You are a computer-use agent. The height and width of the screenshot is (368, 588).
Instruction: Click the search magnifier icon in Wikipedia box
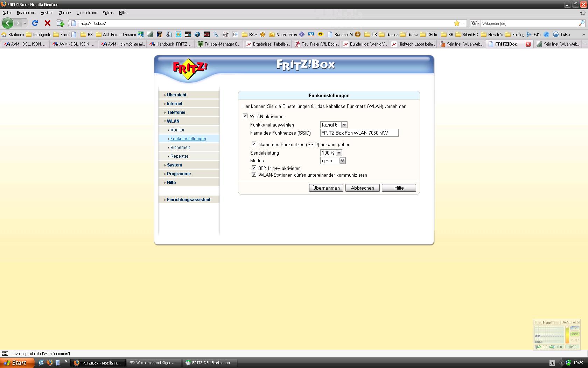(x=581, y=23)
